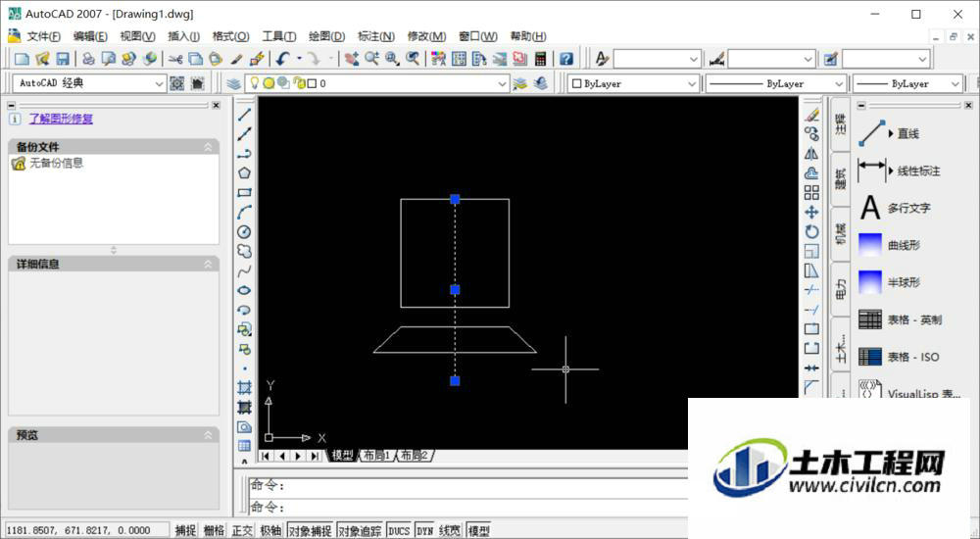Select the Polygon drawing tool
980x539 pixels.
[x=244, y=173]
